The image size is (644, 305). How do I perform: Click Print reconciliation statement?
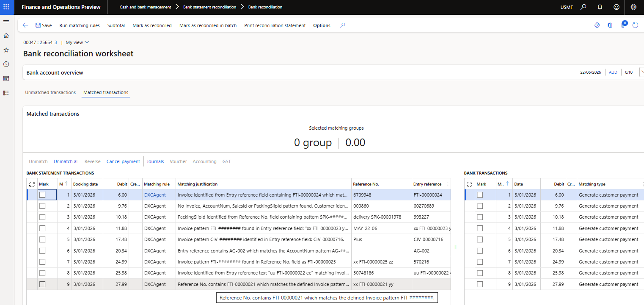click(275, 25)
